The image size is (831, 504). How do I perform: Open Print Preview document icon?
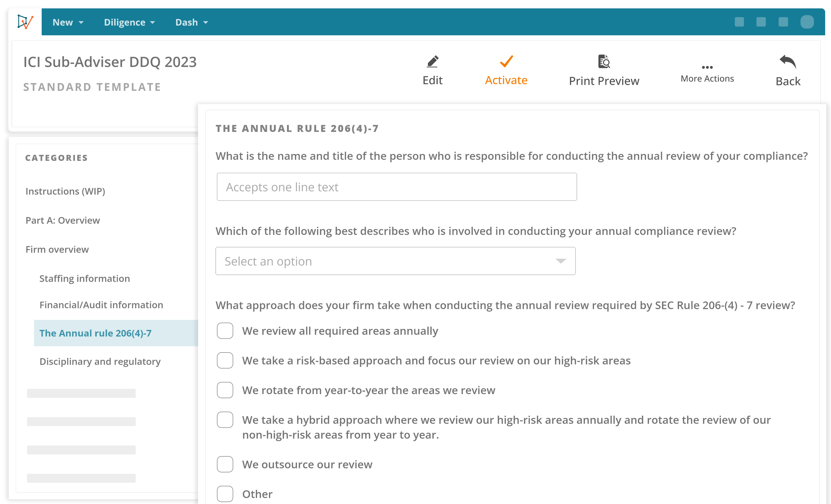[604, 62]
